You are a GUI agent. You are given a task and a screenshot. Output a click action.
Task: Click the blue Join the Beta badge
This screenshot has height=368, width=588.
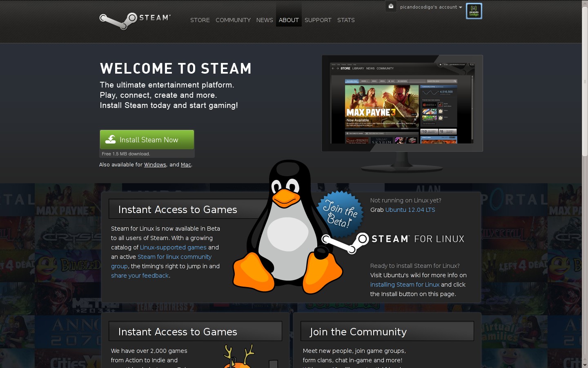point(340,214)
